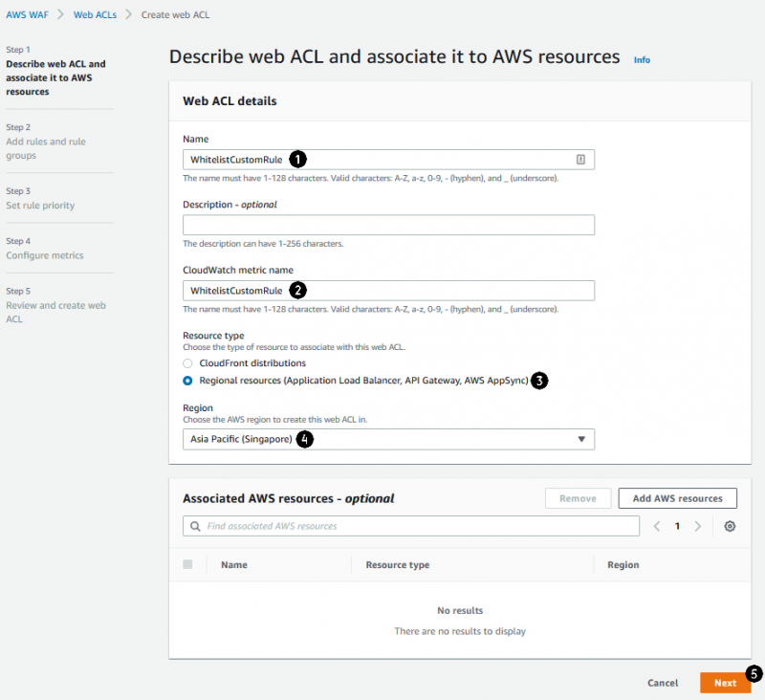Sort by the Resource type column header
765x700 pixels.
coord(397,565)
